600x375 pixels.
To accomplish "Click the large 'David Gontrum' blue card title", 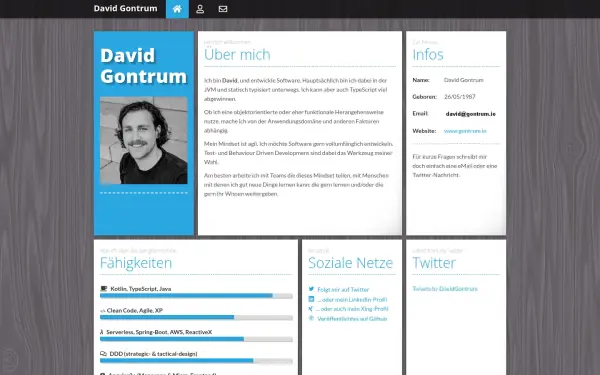I will pos(144,66).
